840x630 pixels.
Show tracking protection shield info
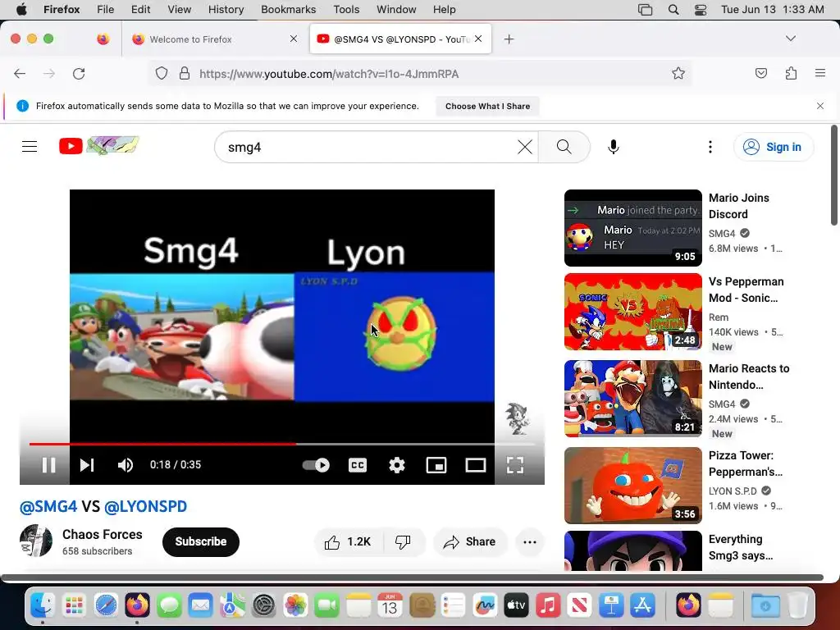click(x=162, y=73)
